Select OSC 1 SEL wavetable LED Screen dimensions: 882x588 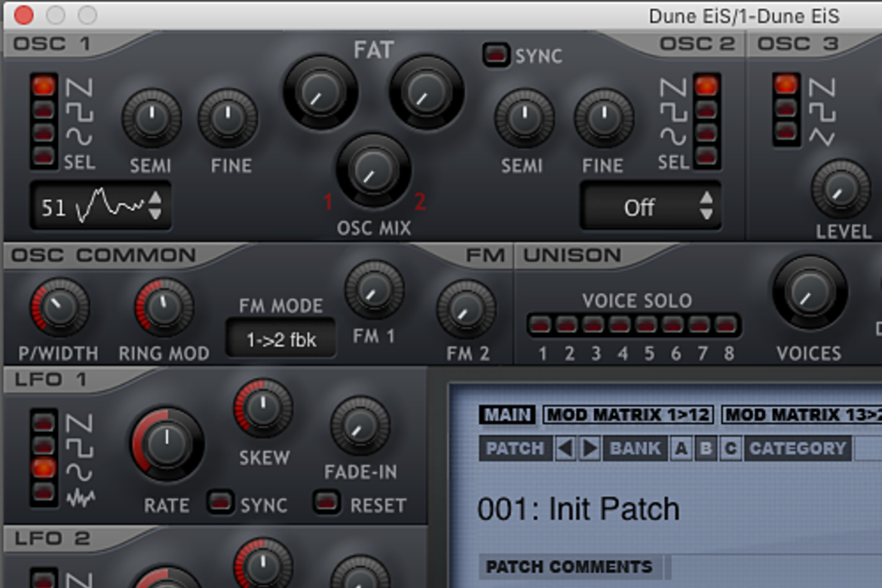(x=44, y=156)
